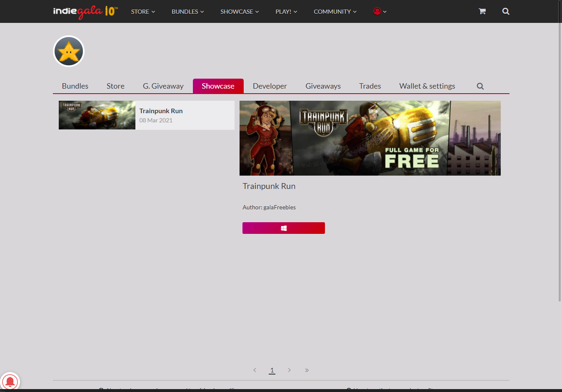Click the Trainpunk Run list thumbnail
This screenshot has width=562, height=392.
pos(97,115)
